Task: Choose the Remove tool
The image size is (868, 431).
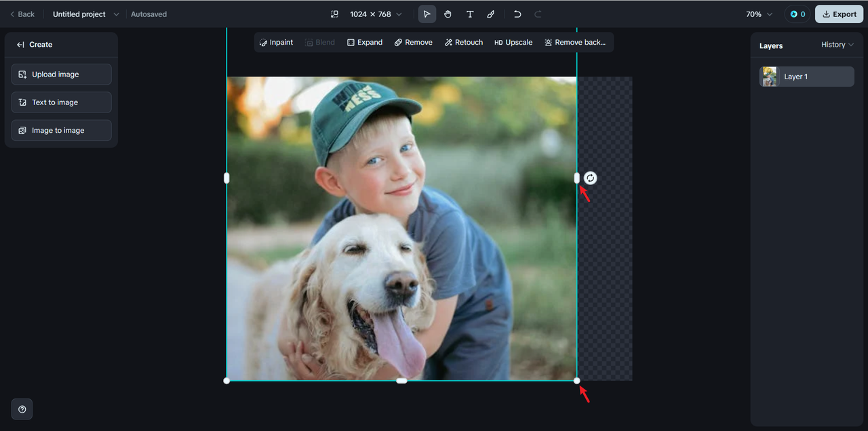Action: (413, 43)
